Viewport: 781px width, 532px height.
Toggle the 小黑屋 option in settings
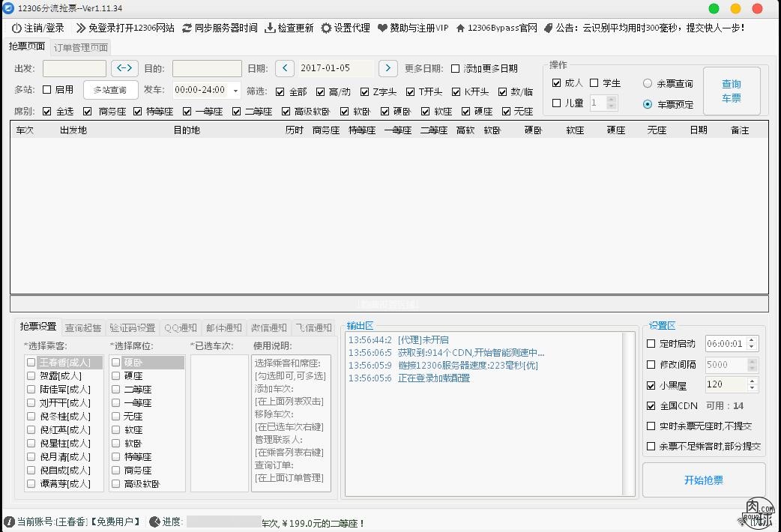point(651,385)
